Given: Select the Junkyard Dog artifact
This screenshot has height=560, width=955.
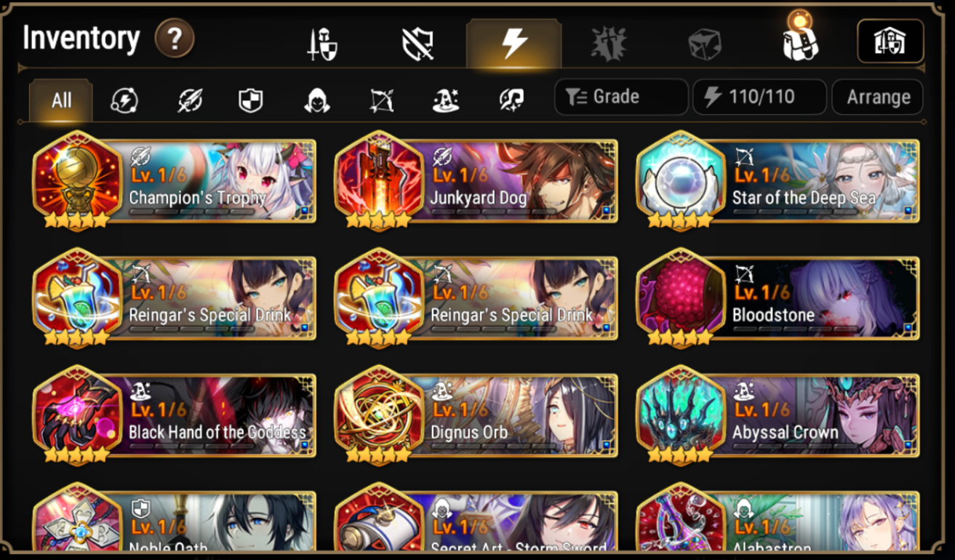Looking at the screenshot, I should tap(476, 180).
